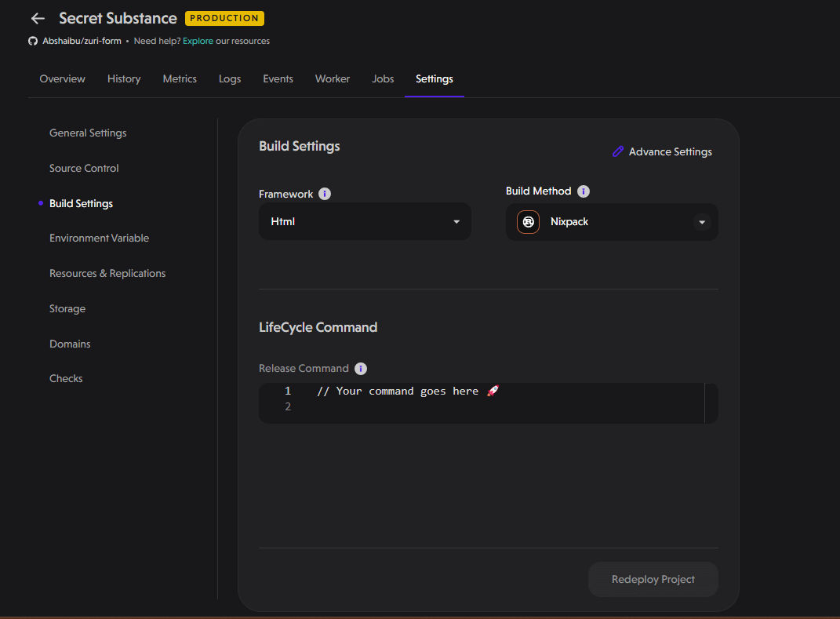Screen dimensions: 840x619
Task: Open the Framework Html dropdown
Action: pos(365,221)
